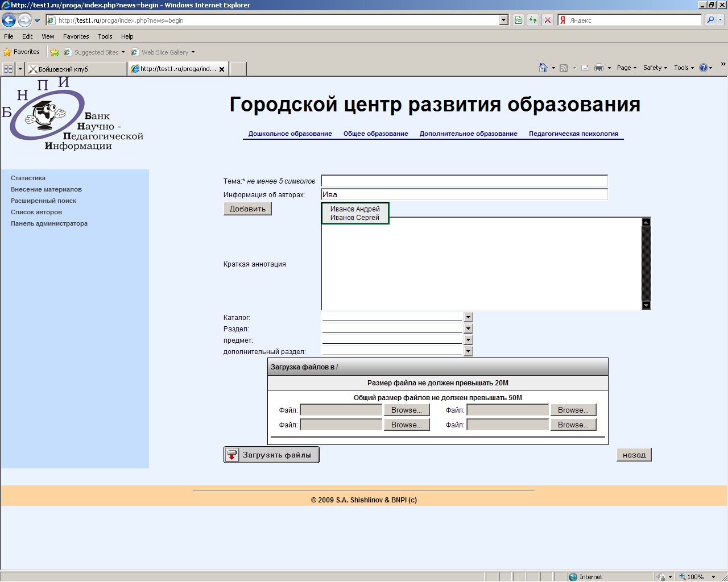This screenshot has height=582, width=728.
Task: Open the tab list dropdown arrow
Action: (x=20, y=69)
